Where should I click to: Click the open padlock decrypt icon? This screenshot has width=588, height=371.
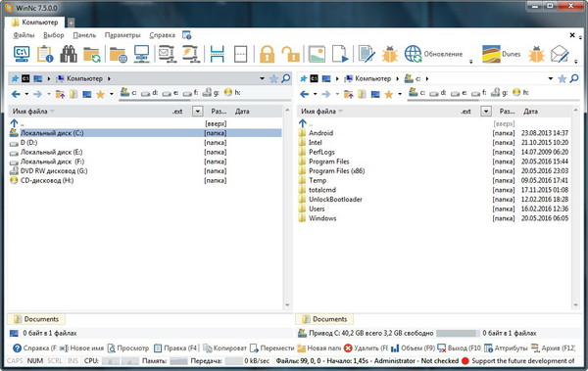pos(291,54)
